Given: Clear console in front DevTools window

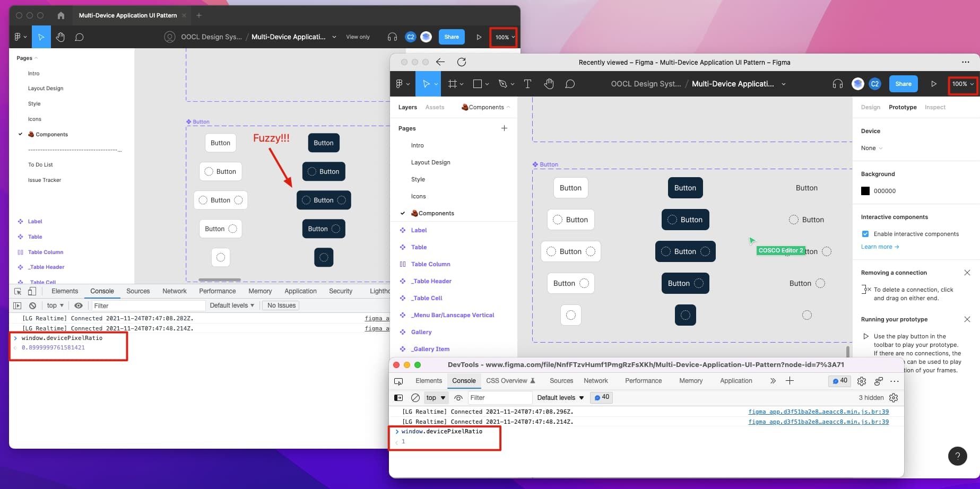Looking at the screenshot, I should tap(415, 397).
